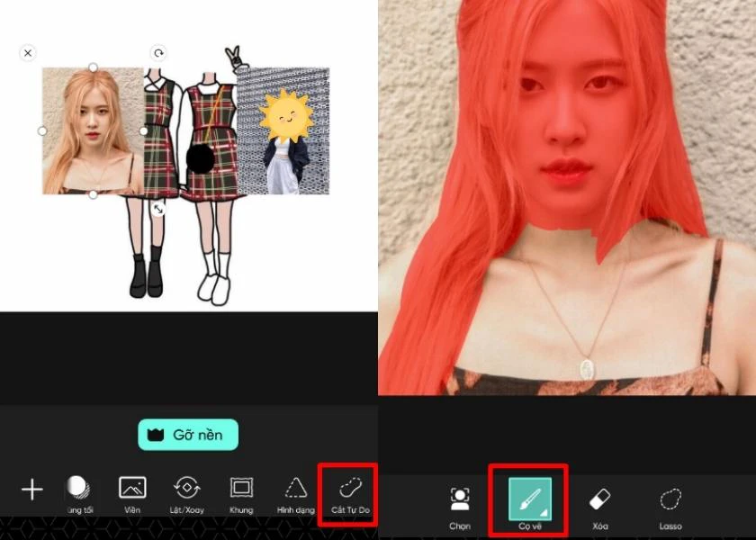Remove selected photo with X handle
This screenshot has width=756, height=540.
tap(28, 53)
